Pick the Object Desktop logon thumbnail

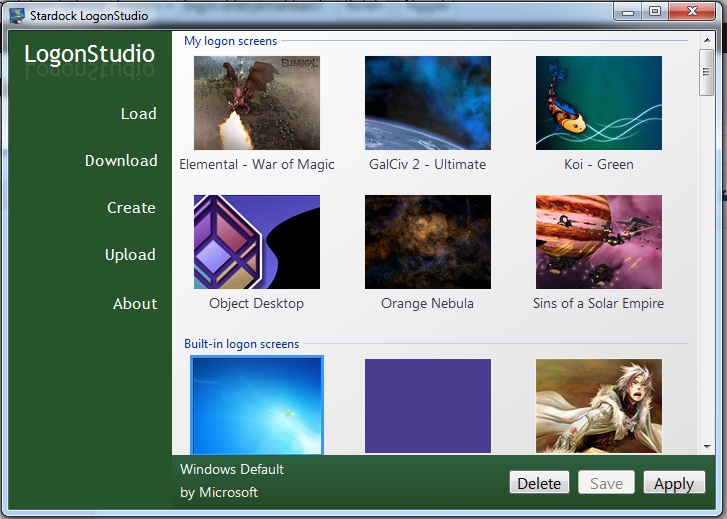click(x=257, y=242)
